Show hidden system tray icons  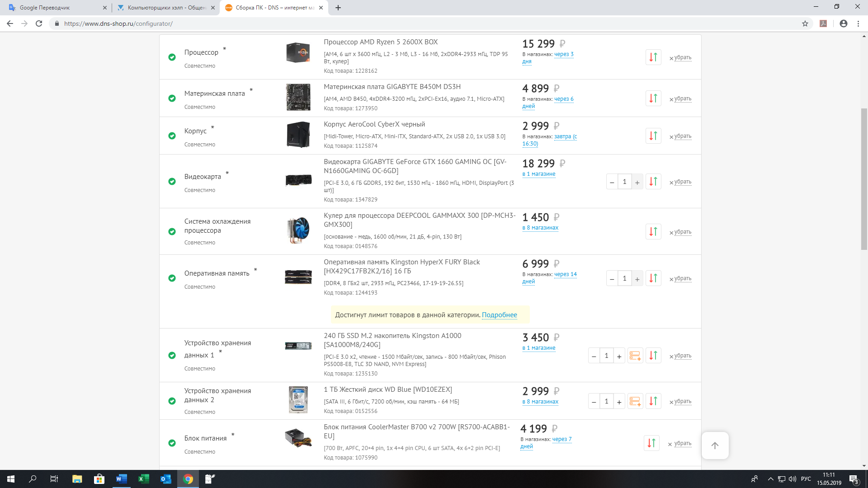770,479
